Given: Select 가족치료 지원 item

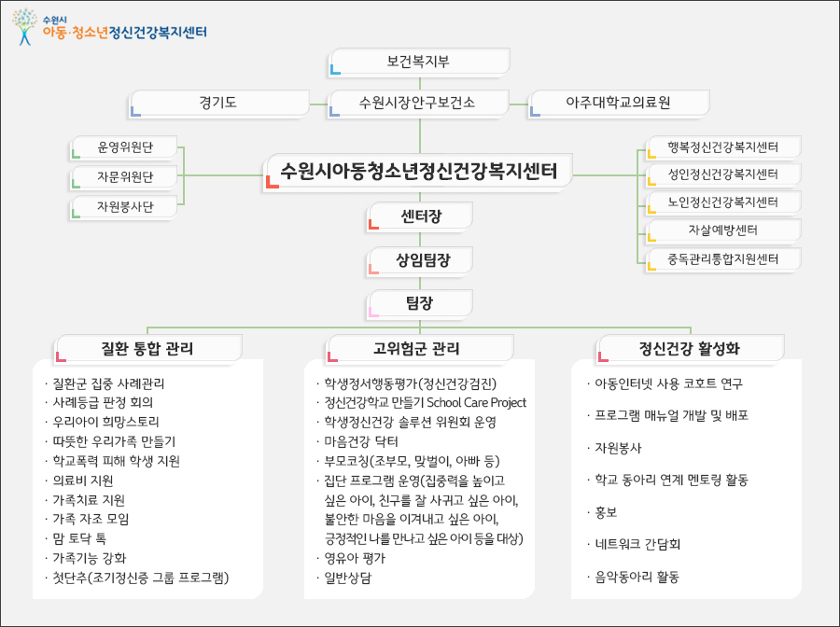Looking at the screenshot, I should pos(85,500).
